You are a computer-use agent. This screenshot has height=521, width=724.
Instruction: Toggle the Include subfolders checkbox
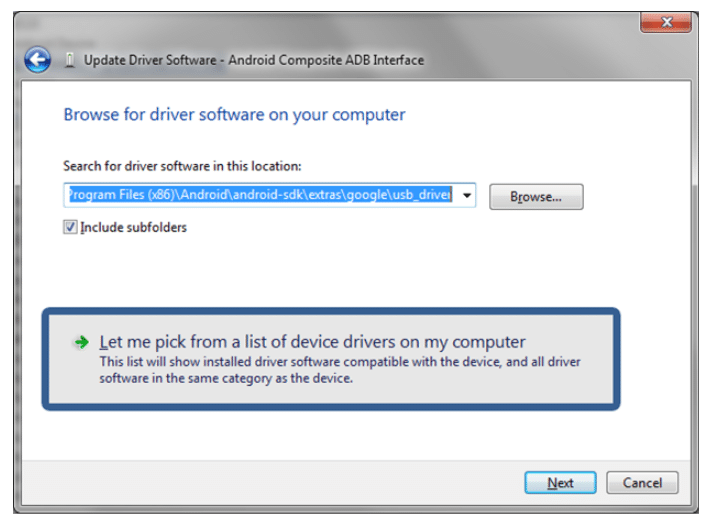click(x=70, y=227)
